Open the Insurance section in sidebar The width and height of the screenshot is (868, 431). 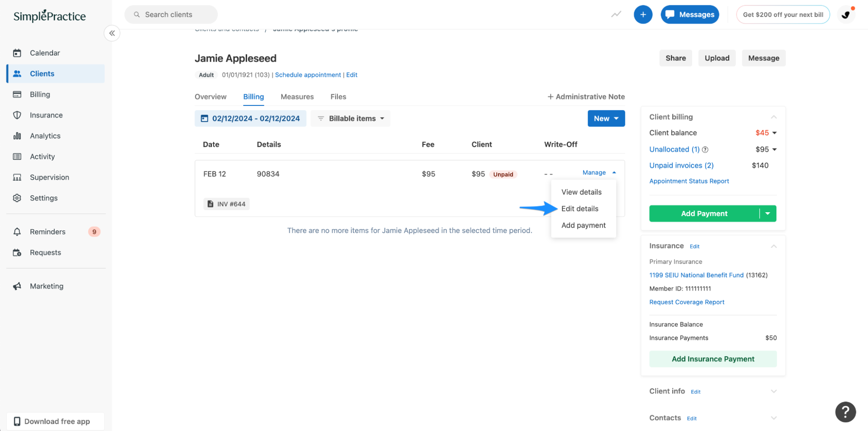pyautogui.click(x=46, y=115)
